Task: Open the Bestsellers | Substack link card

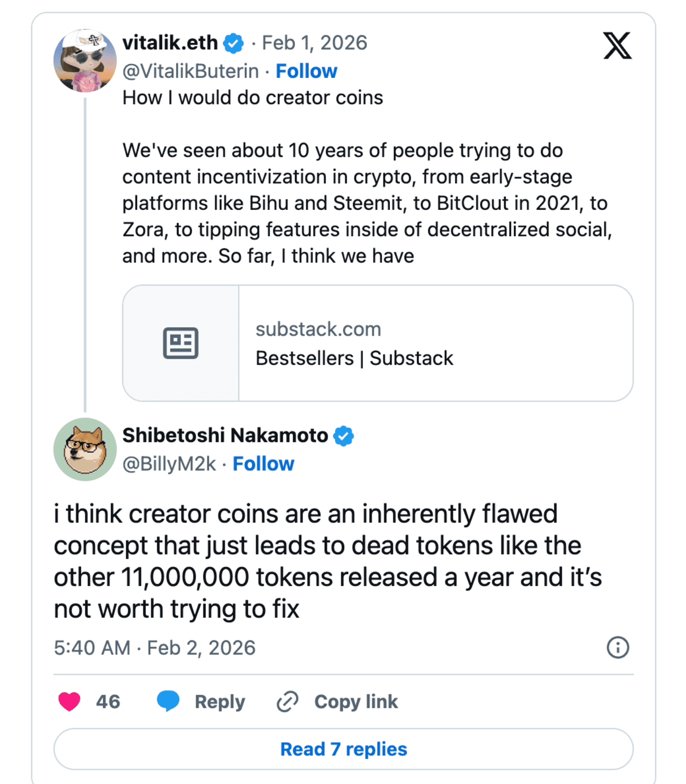Action: (378, 343)
